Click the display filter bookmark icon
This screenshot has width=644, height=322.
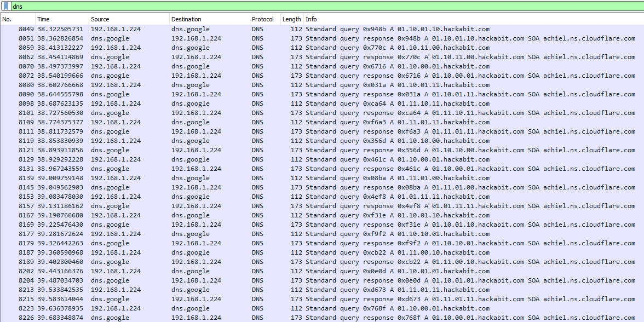[6, 5]
